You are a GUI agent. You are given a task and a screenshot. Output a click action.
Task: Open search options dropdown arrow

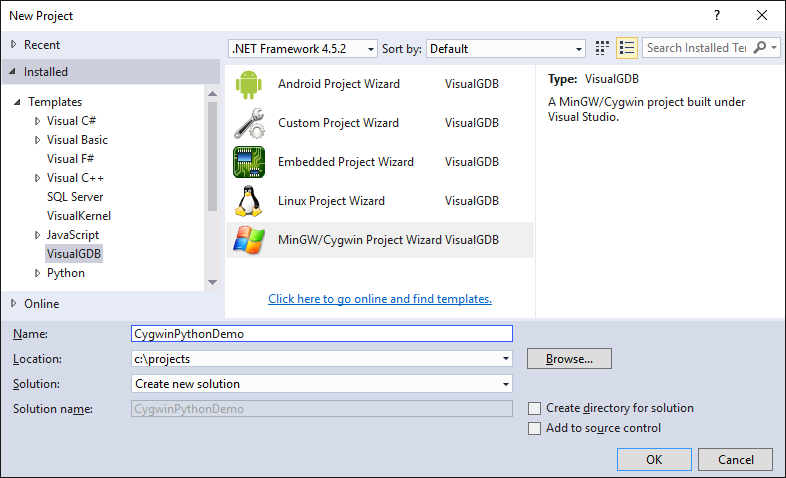774,48
